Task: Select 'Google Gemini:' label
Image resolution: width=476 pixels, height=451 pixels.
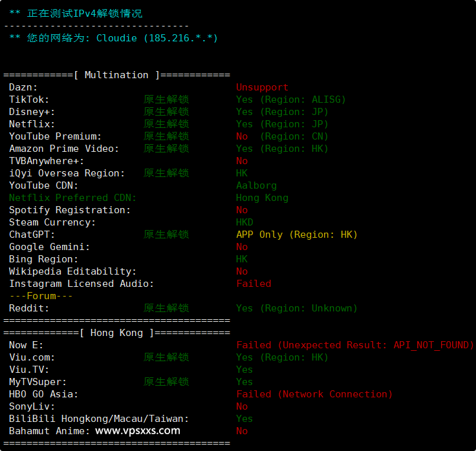Action: [49, 247]
